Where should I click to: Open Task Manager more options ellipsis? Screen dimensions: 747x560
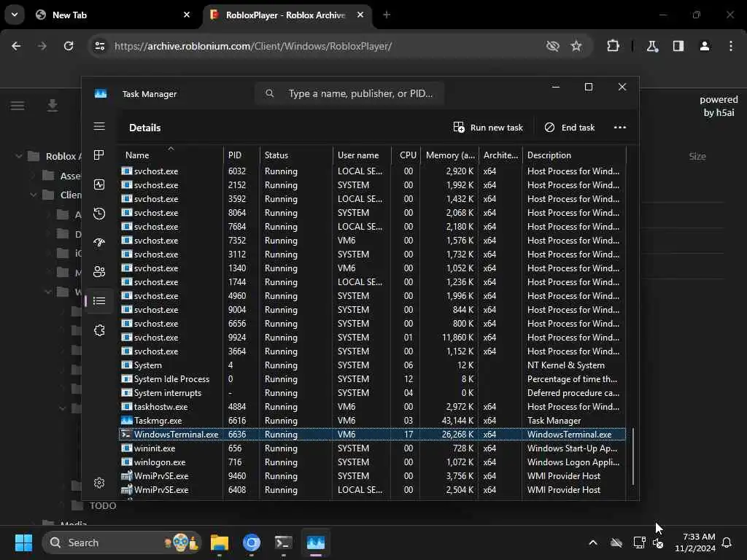point(620,128)
